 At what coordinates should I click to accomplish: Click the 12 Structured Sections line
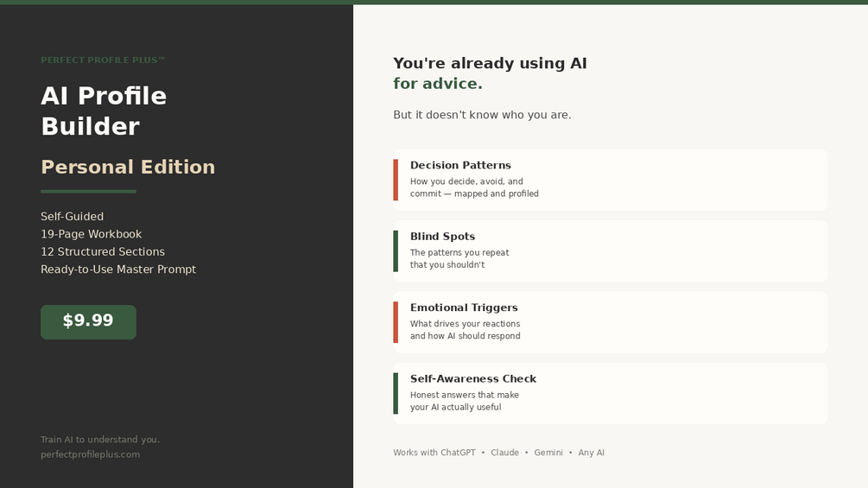pos(103,251)
